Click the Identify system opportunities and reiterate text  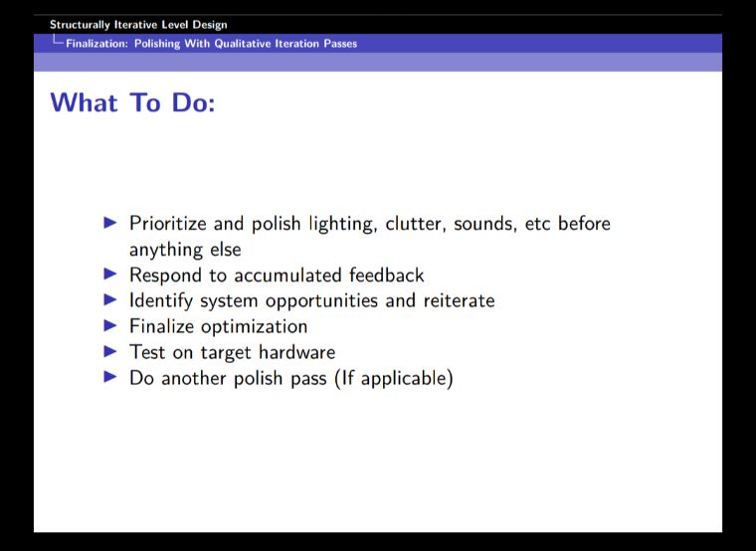pos(311,300)
